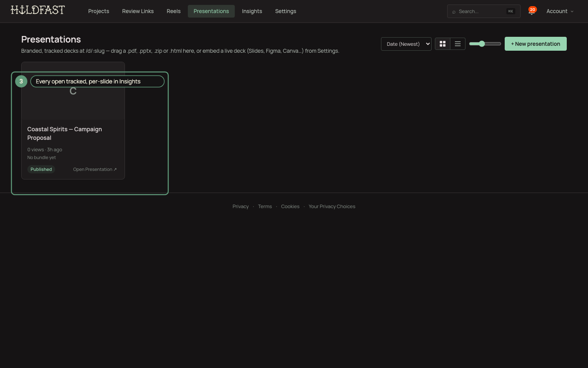Open Your Privacy Choices link
This screenshot has width=588, height=368.
(332, 206)
